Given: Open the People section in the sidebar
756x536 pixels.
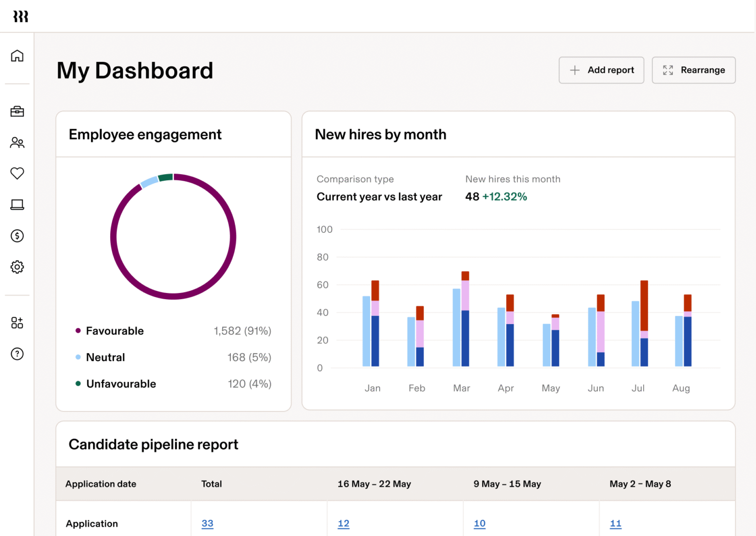Looking at the screenshot, I should coord(17,142).
